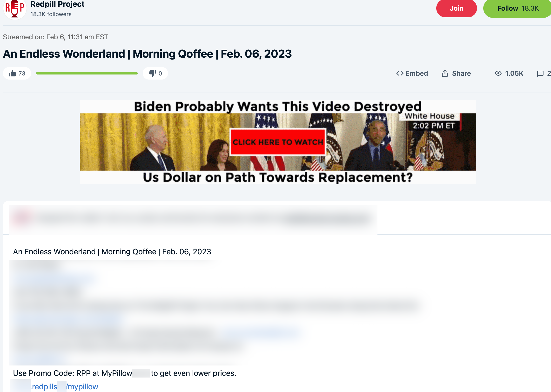This screenshot has height=392, width=551.
Task: Click the eye views icon
Action: tap(498, 73)
